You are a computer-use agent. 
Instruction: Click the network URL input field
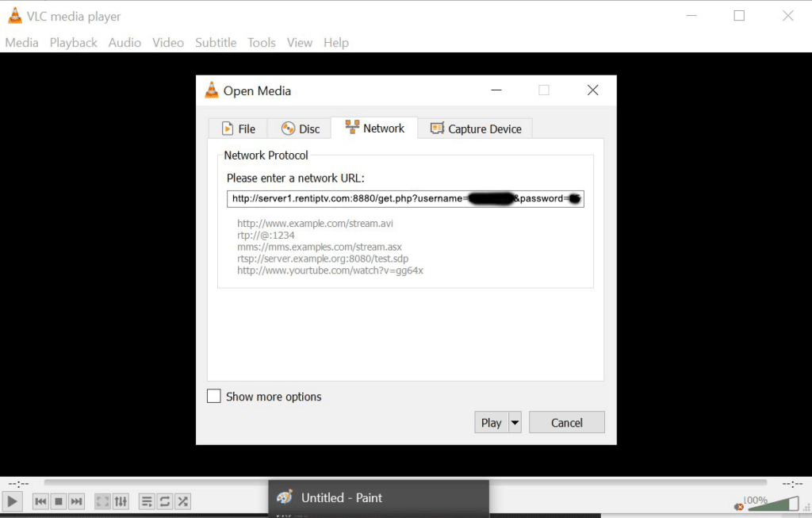click(405, 199)
